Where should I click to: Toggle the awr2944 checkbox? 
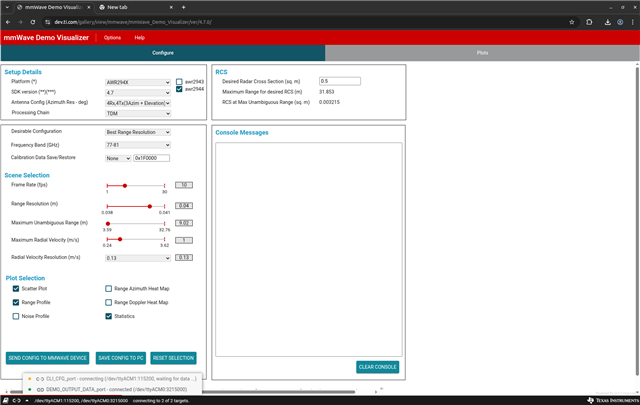pos(179,89)
